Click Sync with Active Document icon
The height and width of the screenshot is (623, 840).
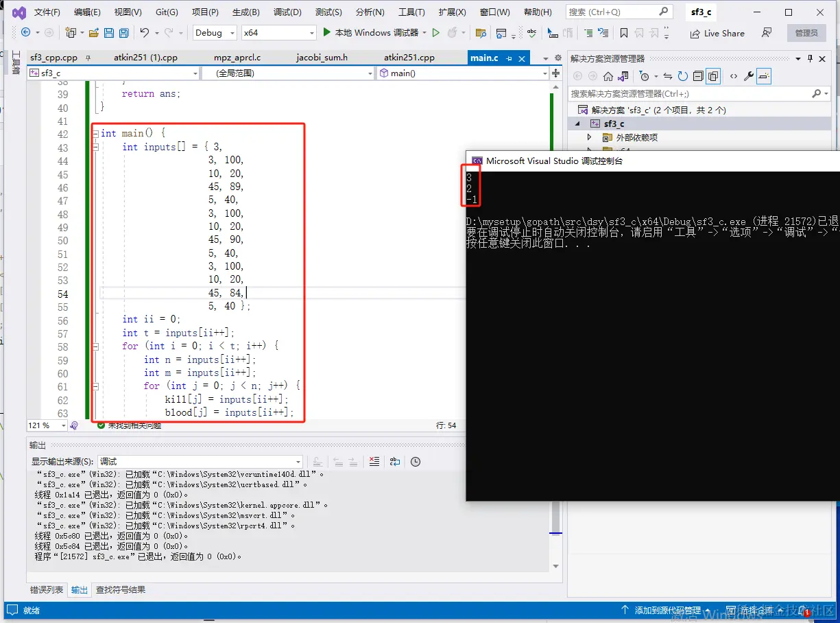[668, 76]
